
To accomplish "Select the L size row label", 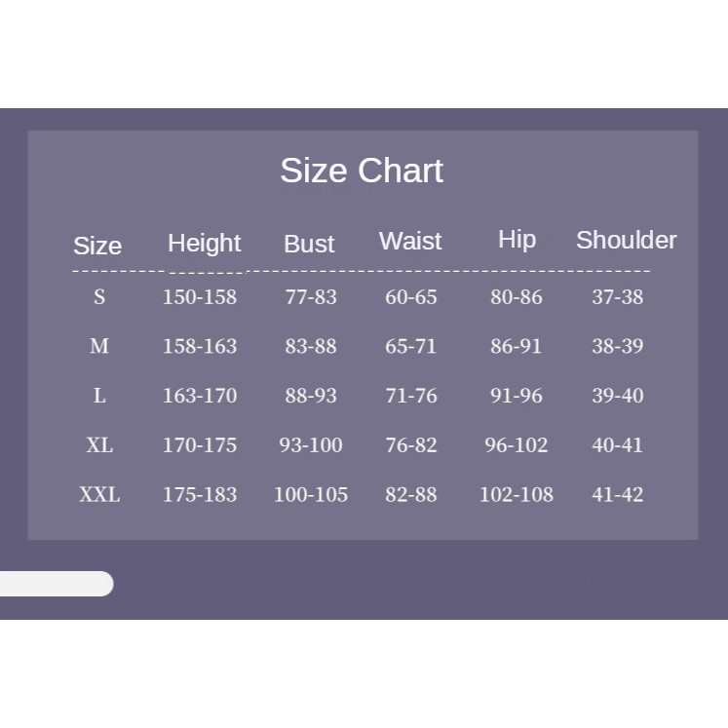I will tap(99, 396).
